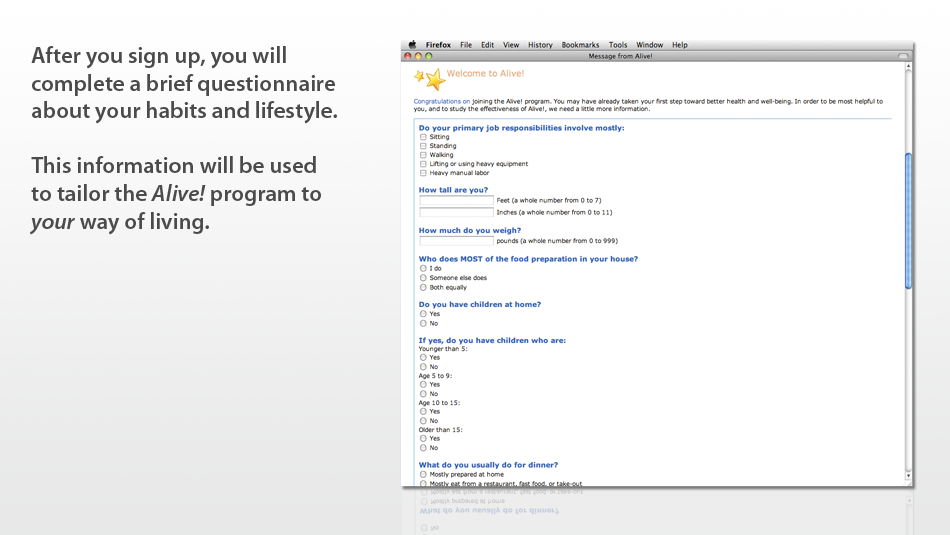
Task: Open the Apple menu icon
Action: [x=411, y=45]
